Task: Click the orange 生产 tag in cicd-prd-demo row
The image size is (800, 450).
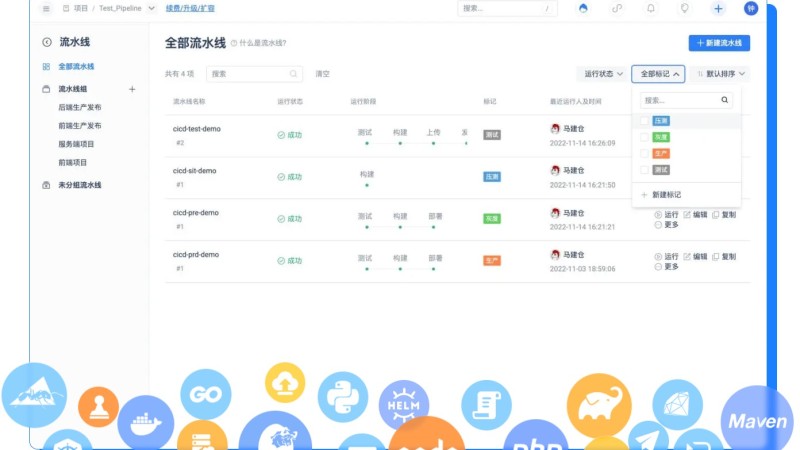Action: pos(492,260)
